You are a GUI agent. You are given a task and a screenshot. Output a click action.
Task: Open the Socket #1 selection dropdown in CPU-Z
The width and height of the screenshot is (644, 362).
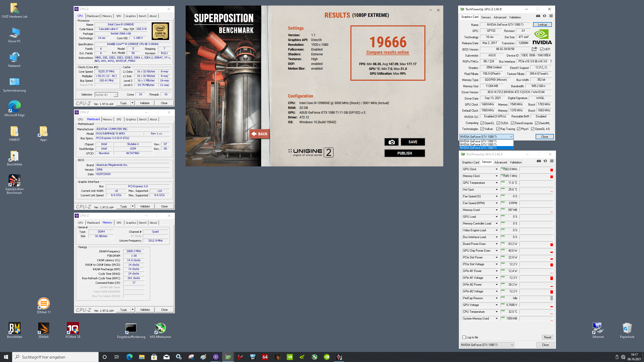(106, 95)
